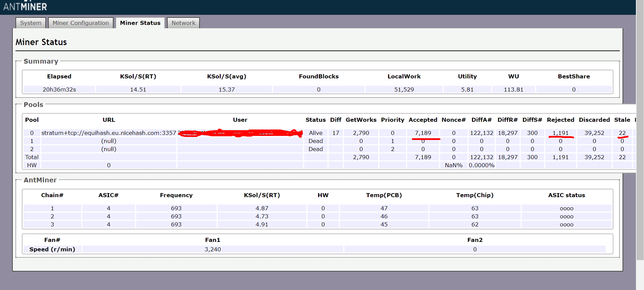Click pool 0 Rejected value 1,191
644x290 pixels.
(x=560, y=133)
